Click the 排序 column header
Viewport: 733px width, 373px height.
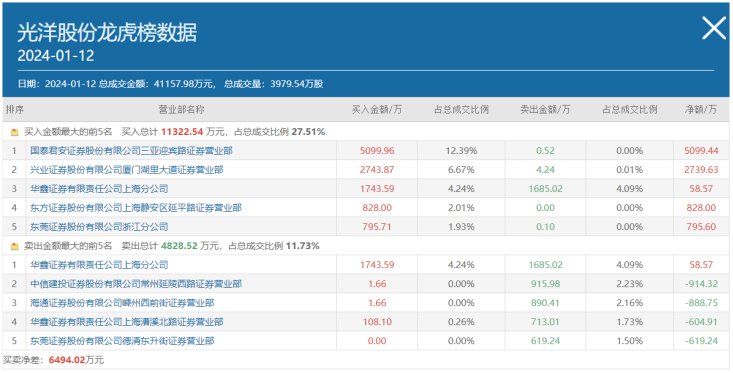pos(14,110)
